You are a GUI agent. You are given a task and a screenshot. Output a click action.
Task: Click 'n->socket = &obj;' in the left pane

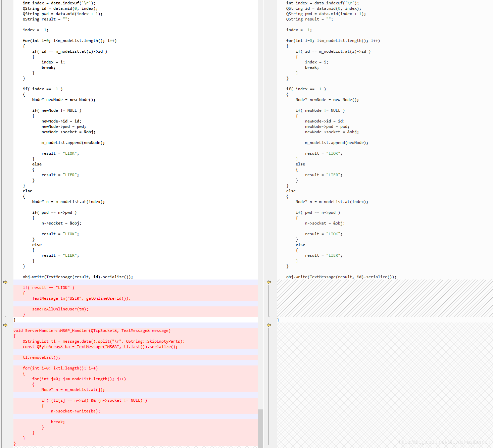pos(61,223)
